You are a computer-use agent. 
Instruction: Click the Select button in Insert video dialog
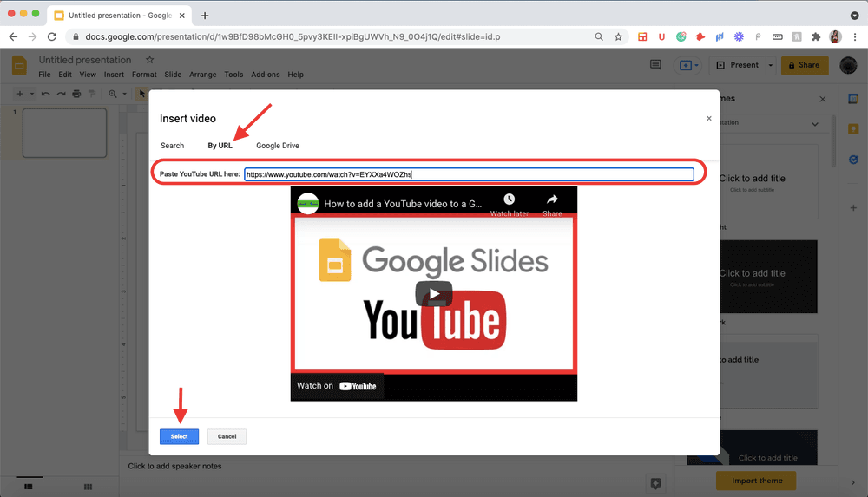click(x=179, y=436)
